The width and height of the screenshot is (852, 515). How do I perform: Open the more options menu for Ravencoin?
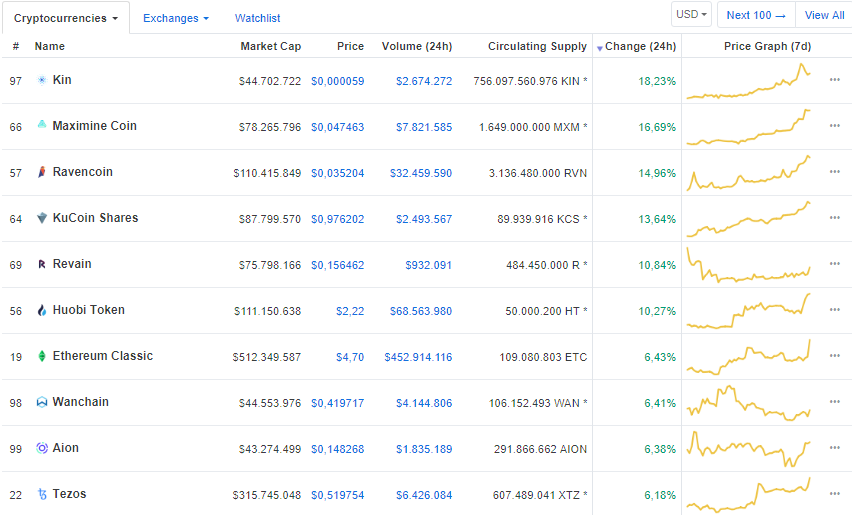[835, 172]
